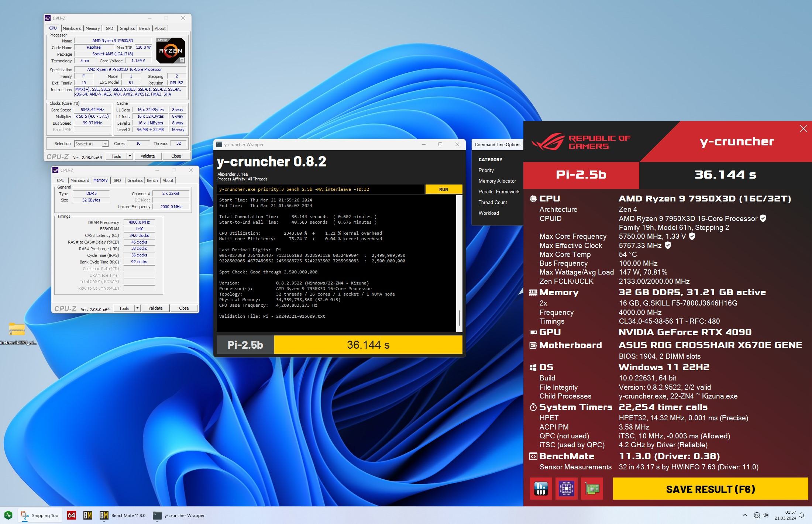The height and width of the screenshot is (524, 812).
Task: Click the GPU card icon in BenchMate
Action: 592,489
